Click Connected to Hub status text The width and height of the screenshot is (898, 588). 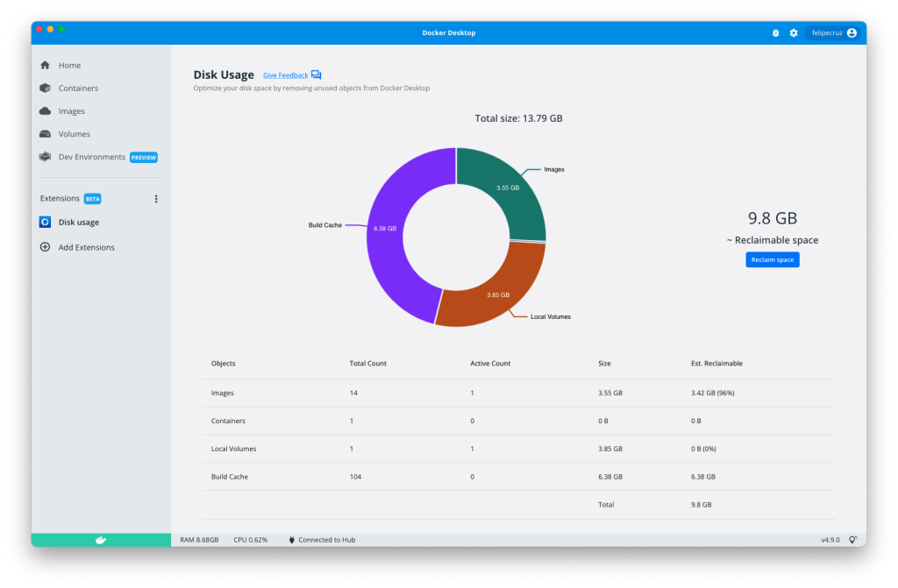pos(326,540)
